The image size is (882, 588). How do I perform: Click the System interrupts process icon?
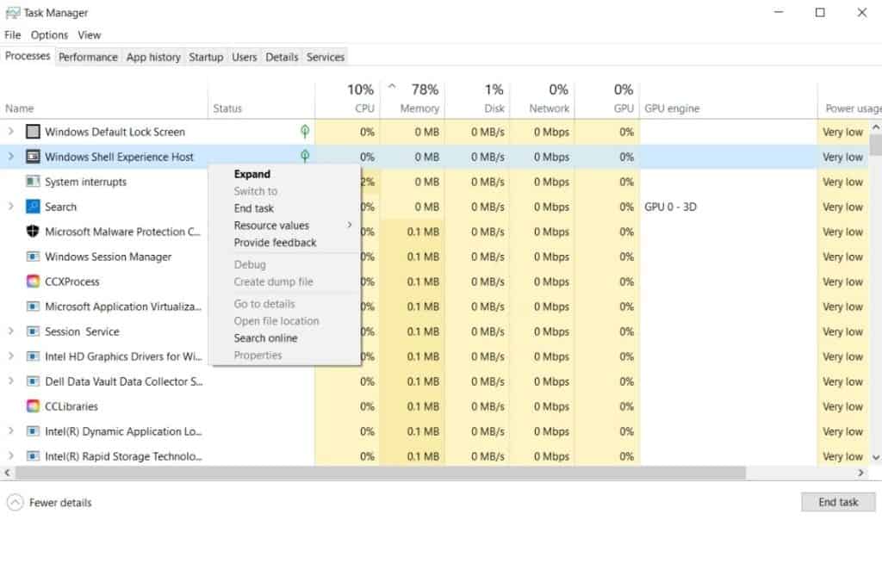pyautogui.click(x=34, y=182)
